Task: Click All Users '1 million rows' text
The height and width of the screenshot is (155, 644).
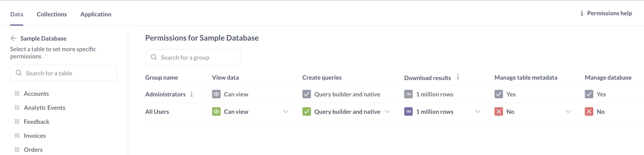Action: tap(434, 111)
